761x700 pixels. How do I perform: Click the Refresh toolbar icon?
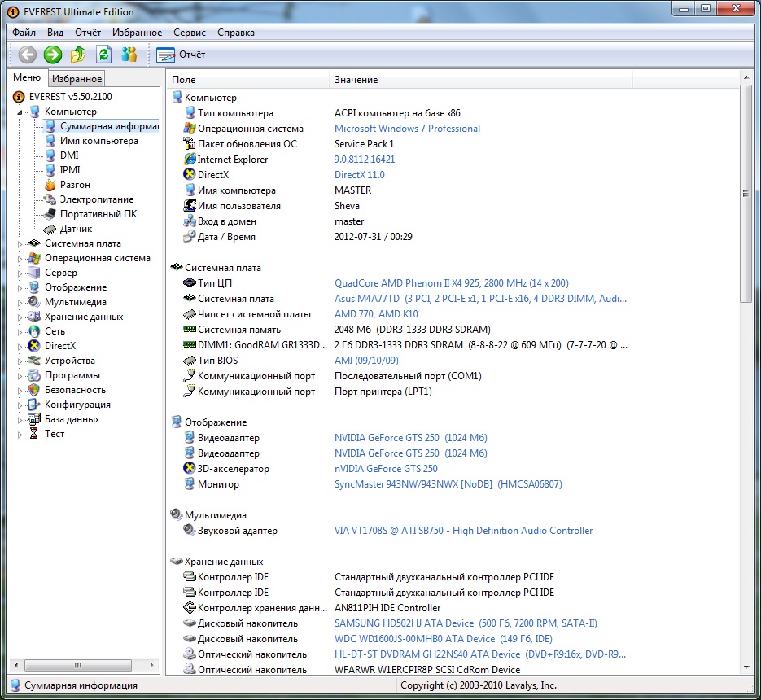103,55
